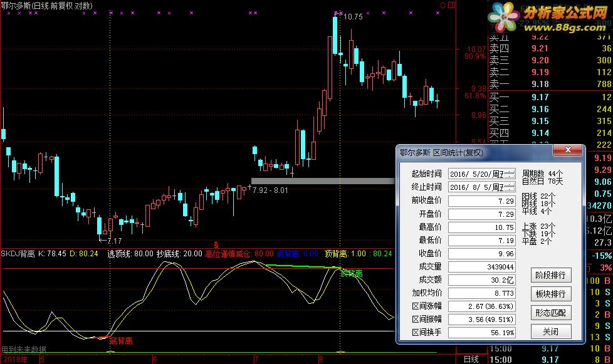Image resolution: width=613 pixels, height=364 pixels.
Task: Click the 10.75 high price label
Action: point(353,17)
